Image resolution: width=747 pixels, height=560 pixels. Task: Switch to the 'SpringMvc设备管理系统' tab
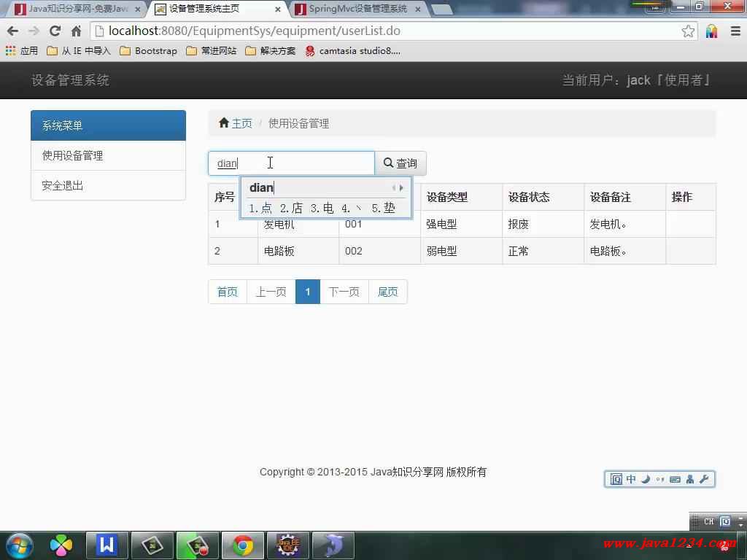pos(357,9)
